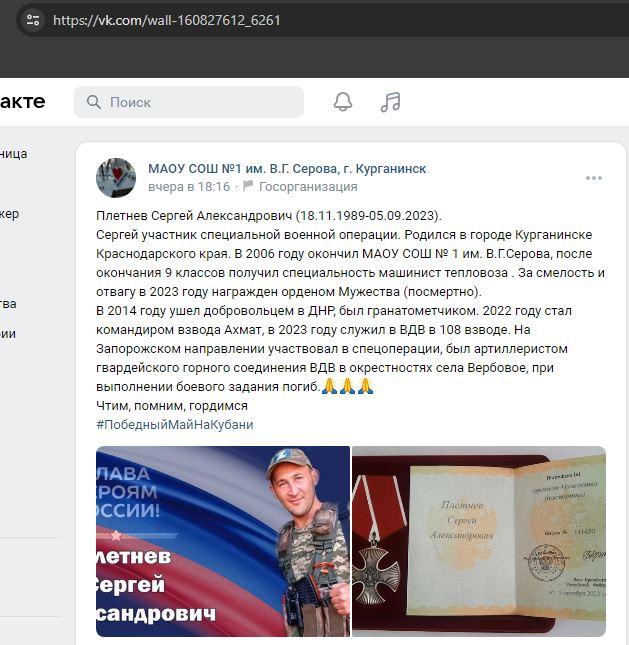
Task: Select the sidebar item ending in ии
Action: tap(8, 334)
